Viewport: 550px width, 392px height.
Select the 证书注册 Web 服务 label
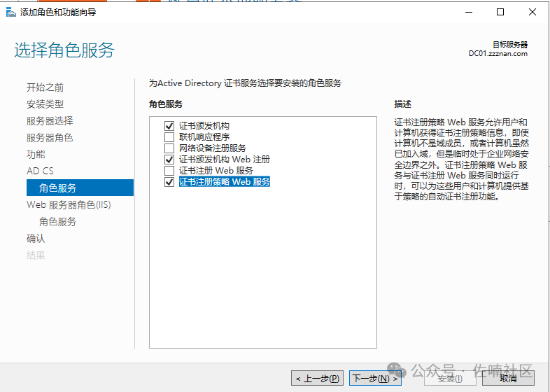[x=216, y=171]
